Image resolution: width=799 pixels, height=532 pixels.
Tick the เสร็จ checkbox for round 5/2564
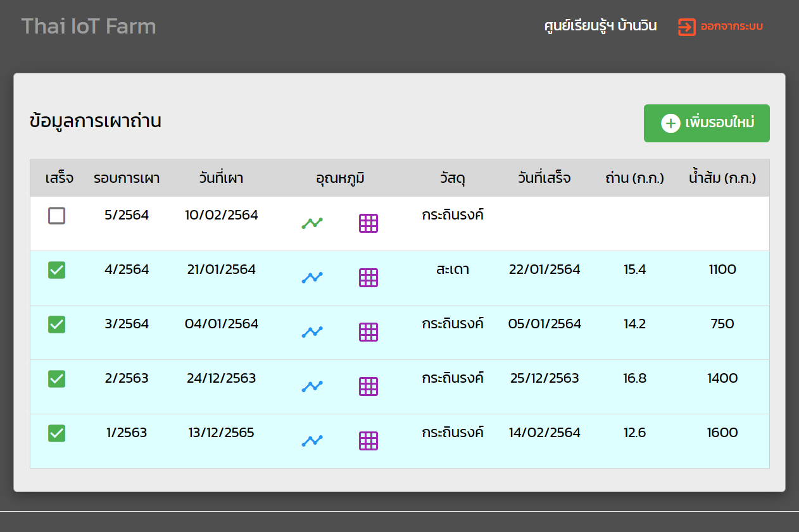pos(57,216)
